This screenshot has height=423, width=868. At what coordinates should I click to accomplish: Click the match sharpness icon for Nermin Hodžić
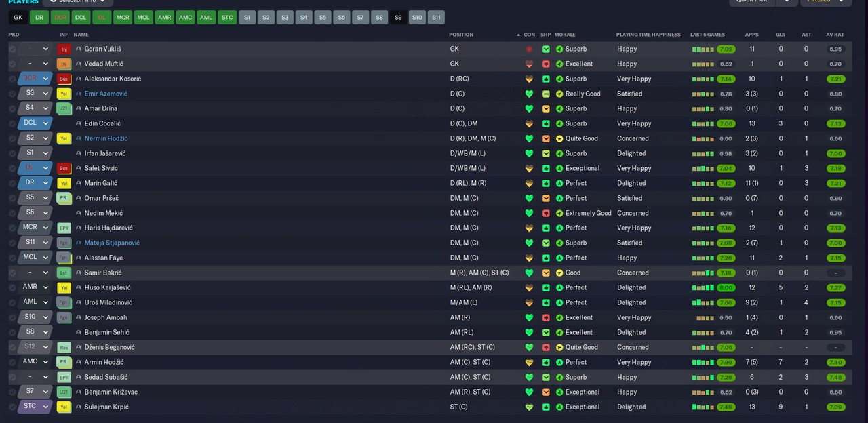click(546, 138)
